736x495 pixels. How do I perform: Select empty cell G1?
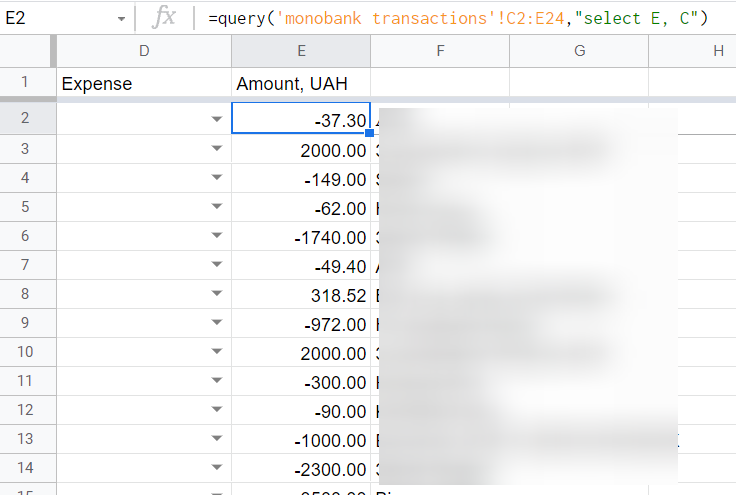(579, 83)
